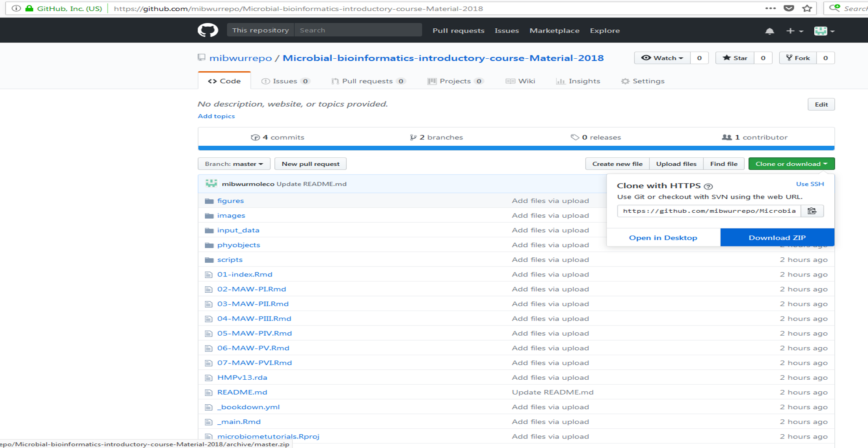Viewport: 868px width, 448px height.
Task: Click the blue language bar under stats
Action: click(516, 148)
